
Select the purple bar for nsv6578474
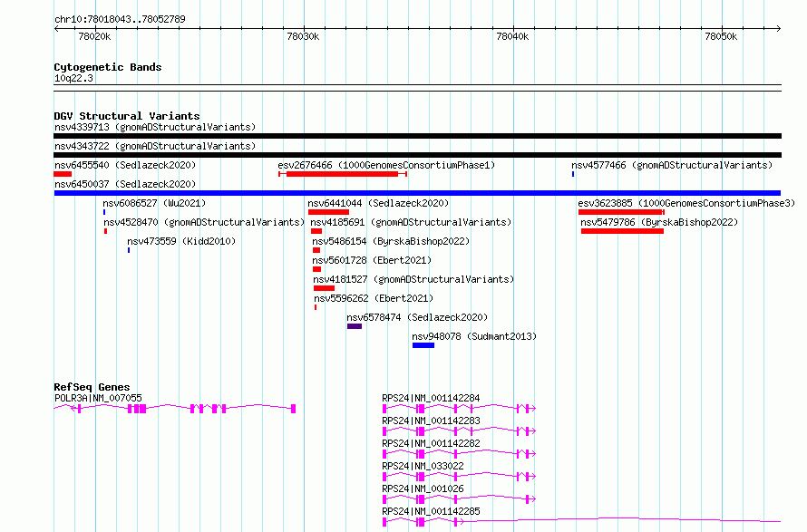(355, 326)
